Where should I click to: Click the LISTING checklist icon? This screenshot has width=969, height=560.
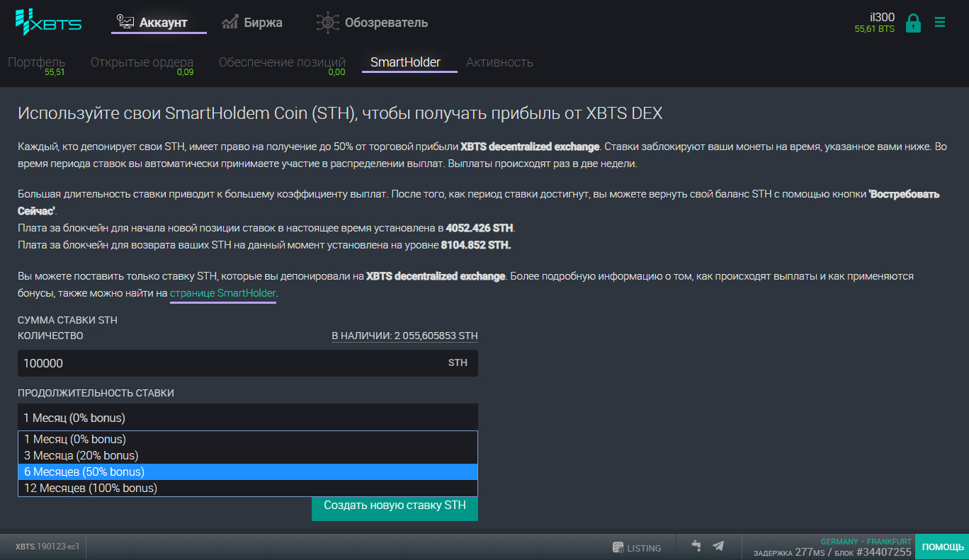(x=618, y=548)
